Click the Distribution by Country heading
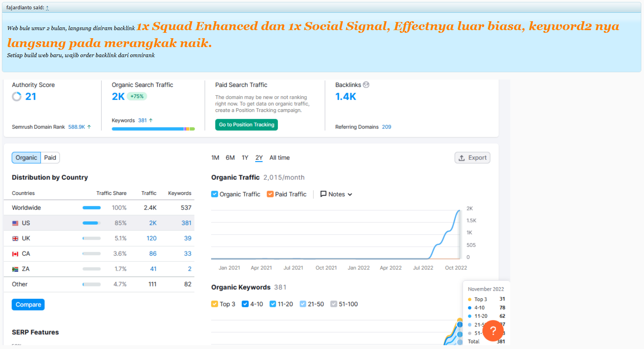 [x=50, y=177]
